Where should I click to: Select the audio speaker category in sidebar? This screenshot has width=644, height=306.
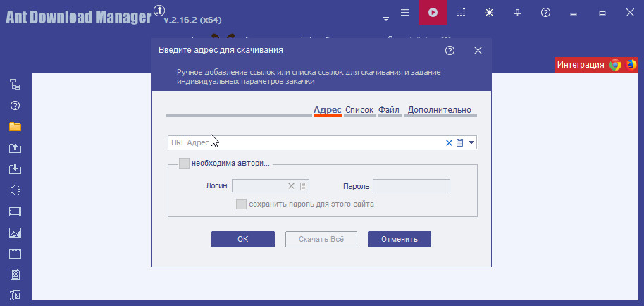15,190
